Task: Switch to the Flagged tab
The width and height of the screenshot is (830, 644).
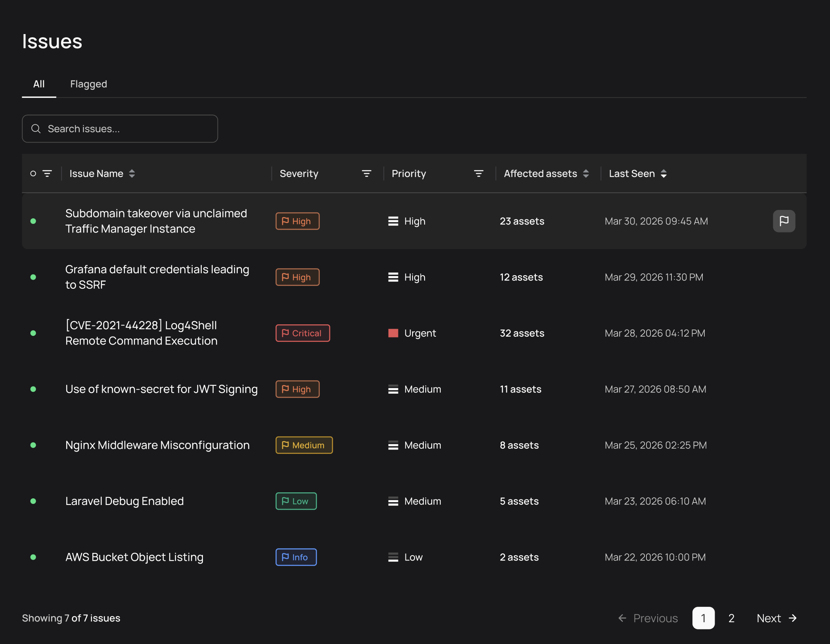Action: point(88,84)
